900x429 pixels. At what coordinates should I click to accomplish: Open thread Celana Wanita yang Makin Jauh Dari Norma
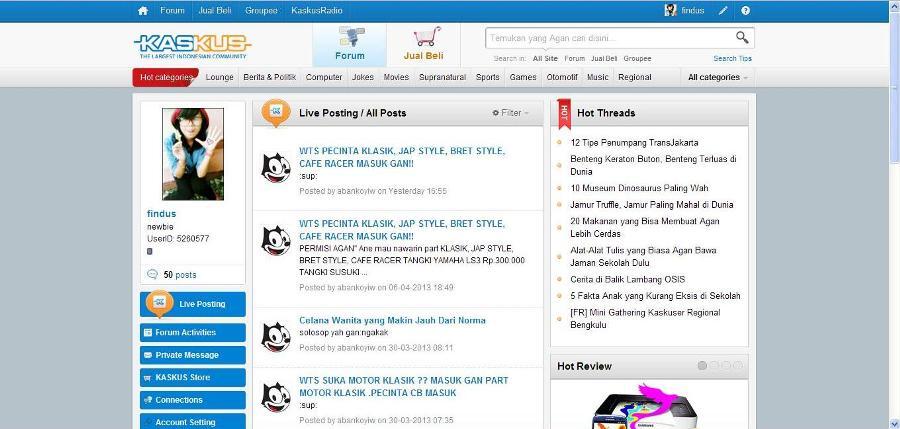tap(392, 320)
